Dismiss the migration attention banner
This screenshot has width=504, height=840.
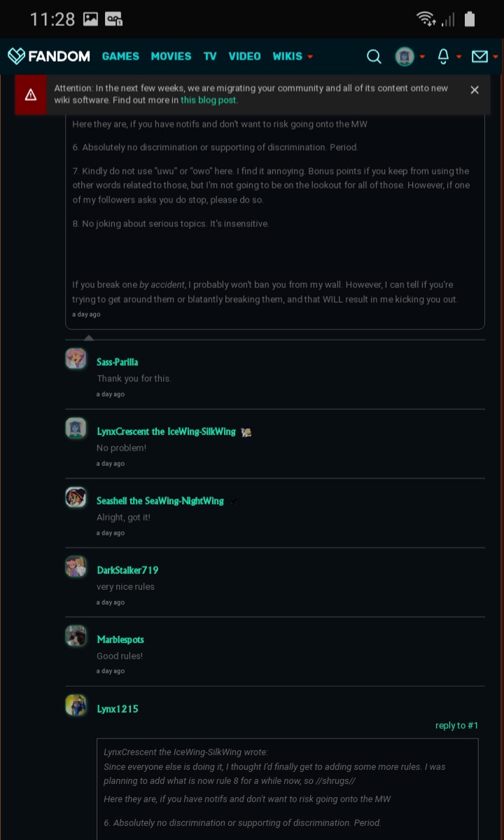pos(475,90)
